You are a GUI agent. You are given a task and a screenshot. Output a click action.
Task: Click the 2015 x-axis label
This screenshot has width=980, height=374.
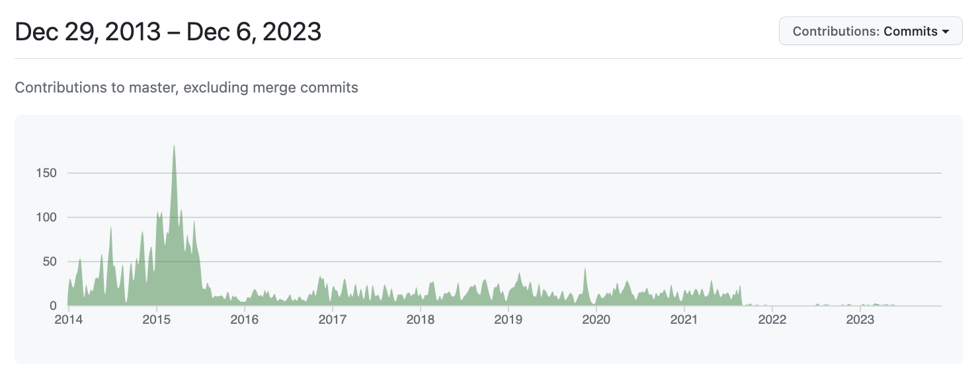(156, 320)
